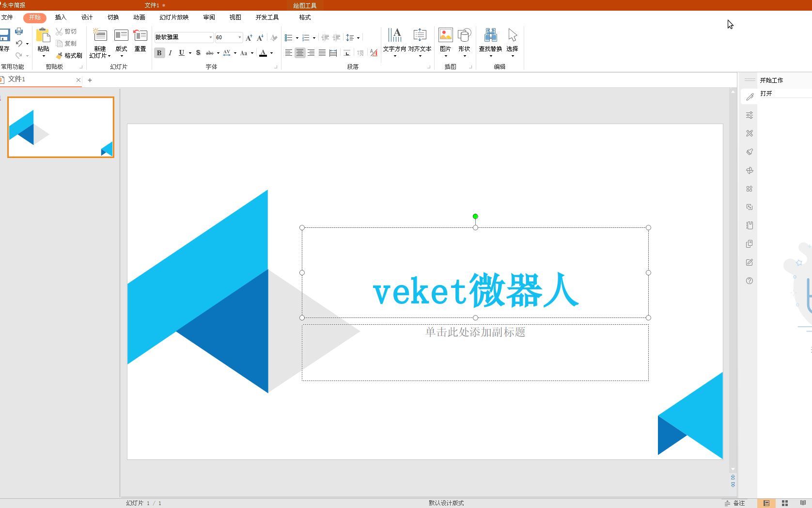Click the four-squares apps icon in right sidebar

pos(750,189)
